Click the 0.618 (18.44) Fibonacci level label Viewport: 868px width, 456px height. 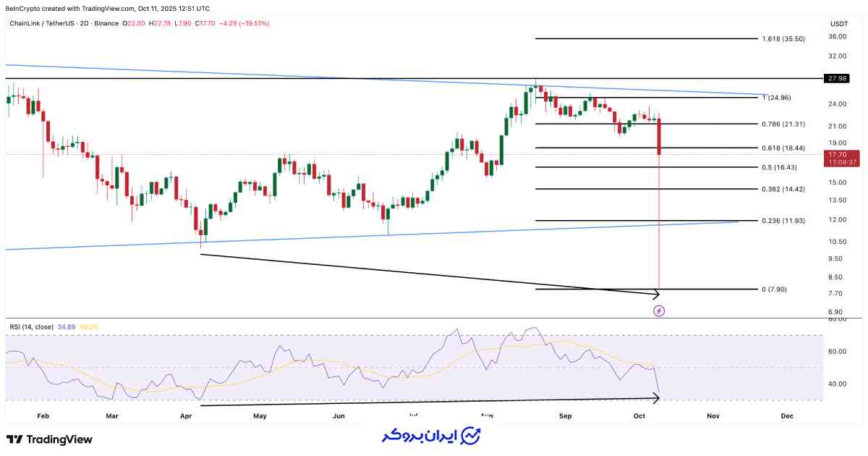coord(783,148)
